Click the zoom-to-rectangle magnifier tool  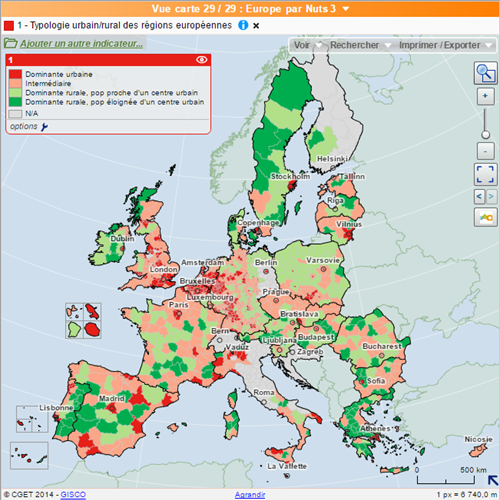click(x=486, y=73)
